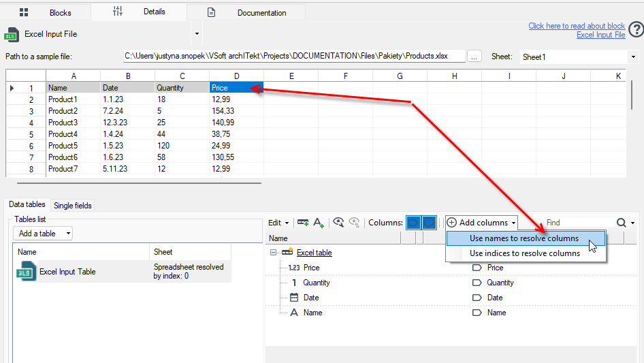Screen dimensions: 644x363
Task: Toggle the Columns comment view button
Action: [x=429, y=223]
